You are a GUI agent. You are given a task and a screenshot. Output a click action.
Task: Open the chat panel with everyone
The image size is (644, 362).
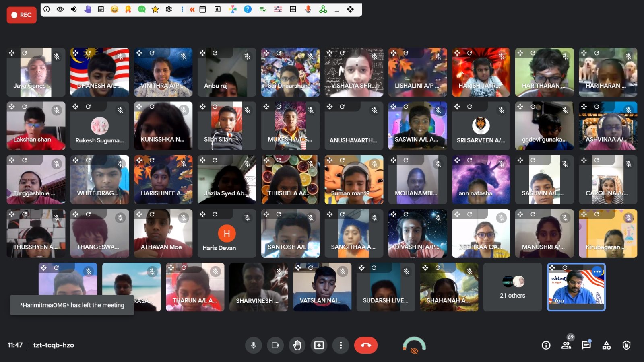point(586,345)
